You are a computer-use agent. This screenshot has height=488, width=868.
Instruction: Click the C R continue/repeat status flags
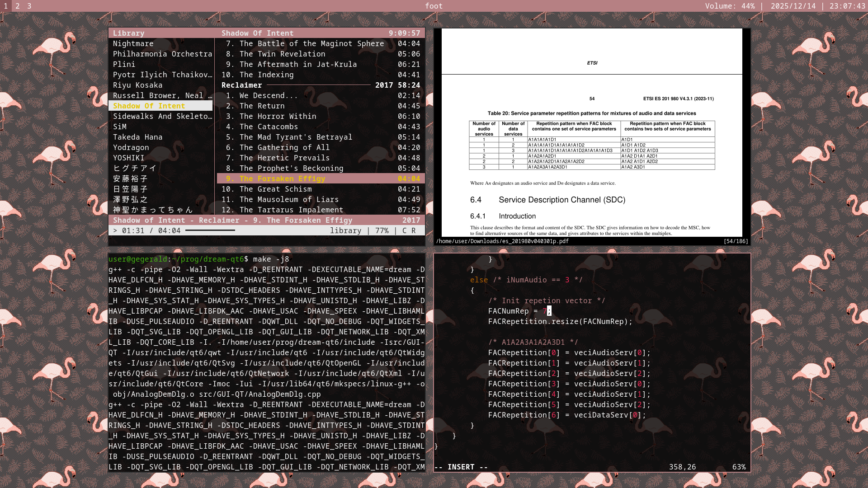click(x=409, y=230)
